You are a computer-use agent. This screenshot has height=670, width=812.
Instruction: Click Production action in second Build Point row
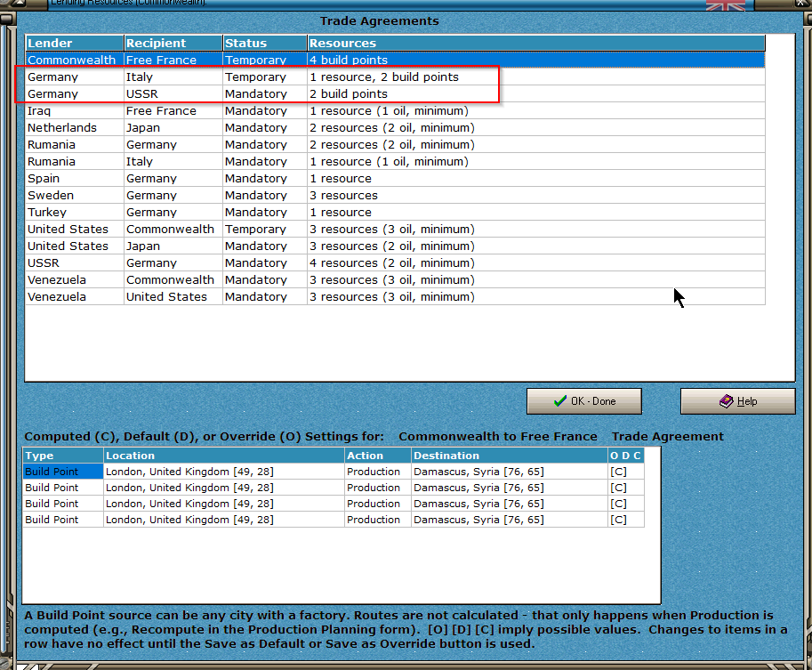[378, 488]
